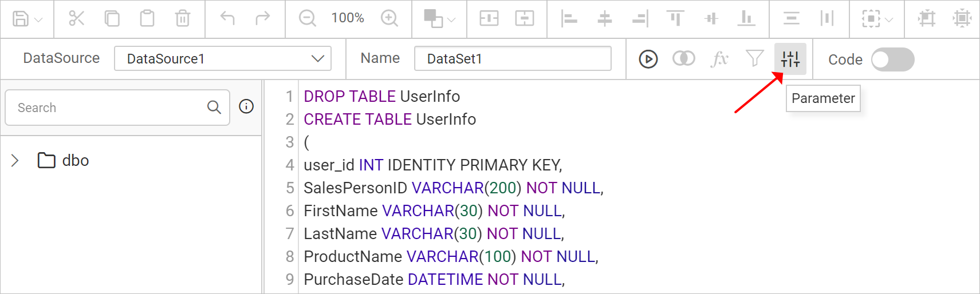Align selected items to horizontal center
Screen dimensions: 980x294
[604, 18]
